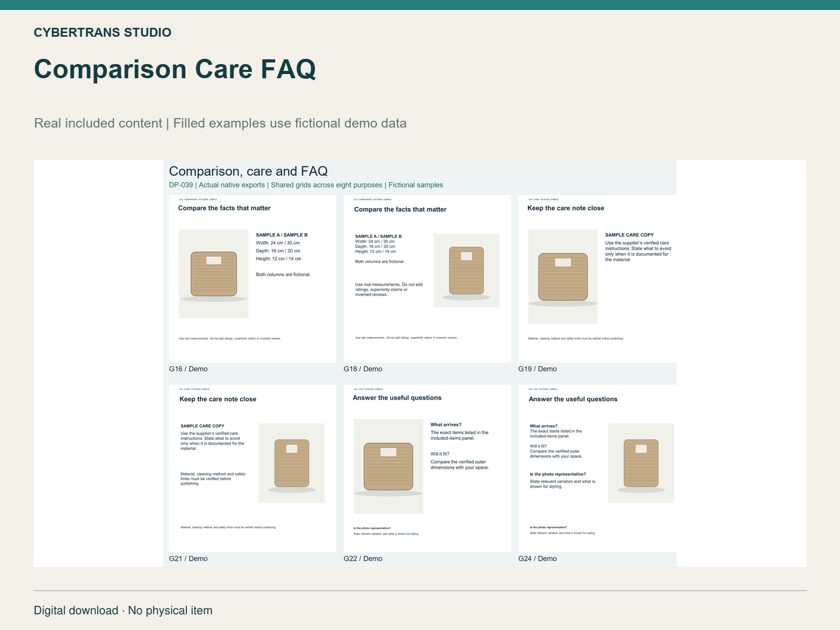Click "Answer the useful questions" in G24 page
Image resolution: width=840 pixels, height=630 pixels.
coord(573,400)
